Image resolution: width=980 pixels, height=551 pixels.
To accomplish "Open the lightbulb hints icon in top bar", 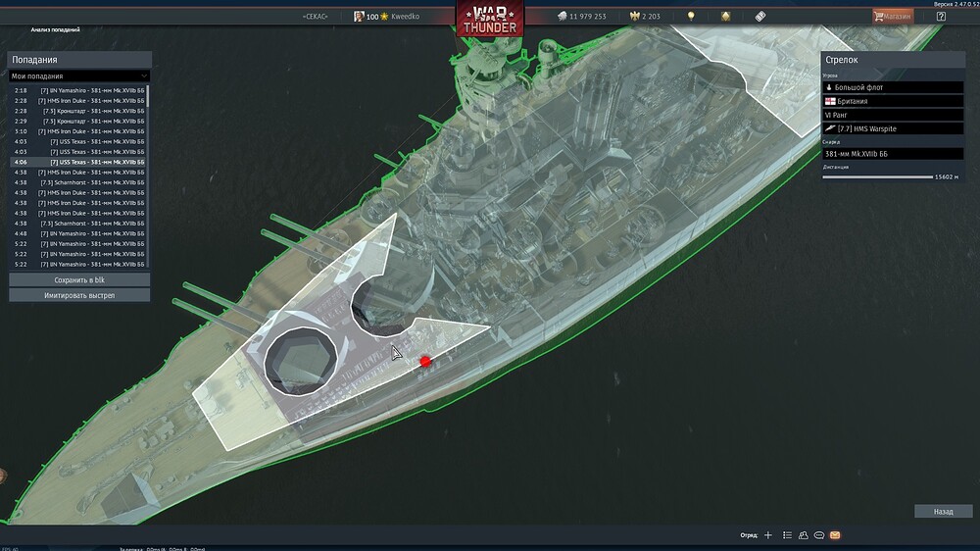I will click(x=691, y=17).
